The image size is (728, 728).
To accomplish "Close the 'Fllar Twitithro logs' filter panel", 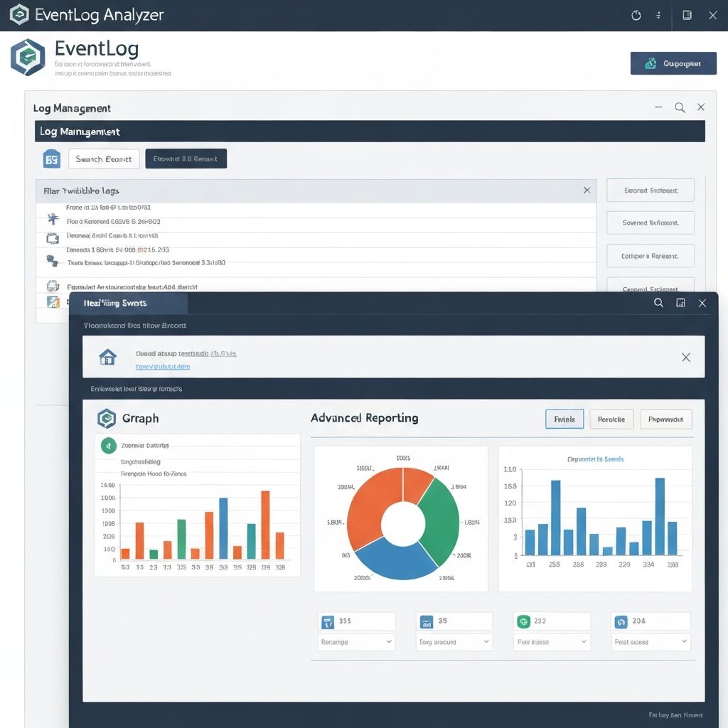I will pyautogui.click(x=587, y=191).
